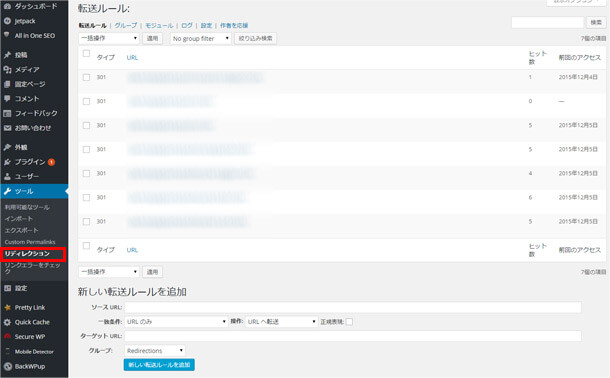
Task: Switch to the 設定 tab link
Action: pyautogui.click(x=206, y=25)
